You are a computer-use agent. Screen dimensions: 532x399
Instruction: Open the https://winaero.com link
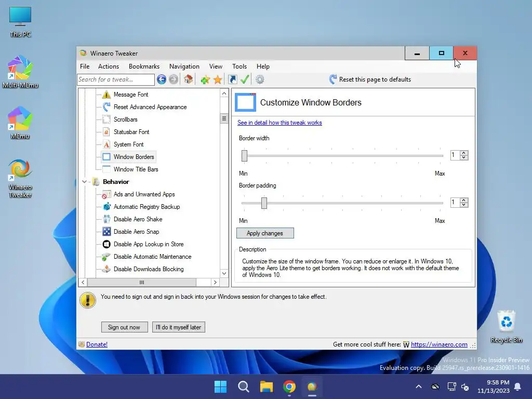click(439, 344)
